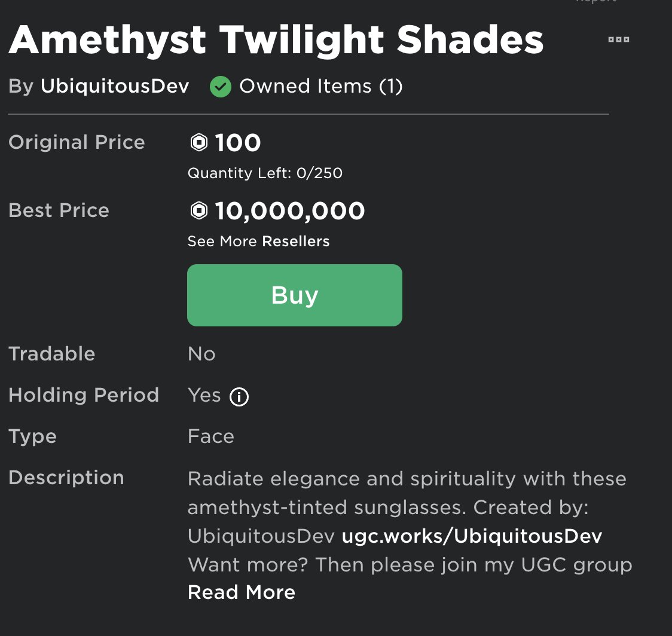Click the Robux icon beside Original Price 100
Image resolution: width=672 pixels, height=636 pixels.
(x=198, y=142)
